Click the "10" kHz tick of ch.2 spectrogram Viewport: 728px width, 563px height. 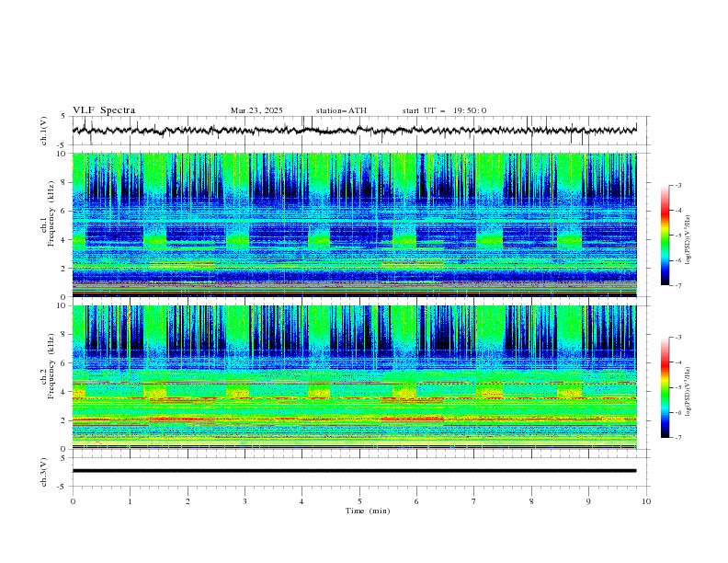pyautogui.click(x=63, y=305)
